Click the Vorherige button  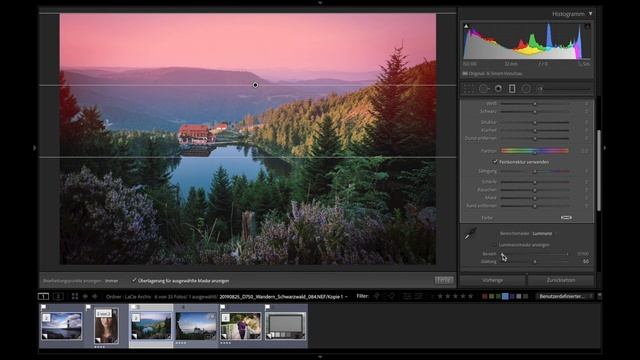coord(492,280)
